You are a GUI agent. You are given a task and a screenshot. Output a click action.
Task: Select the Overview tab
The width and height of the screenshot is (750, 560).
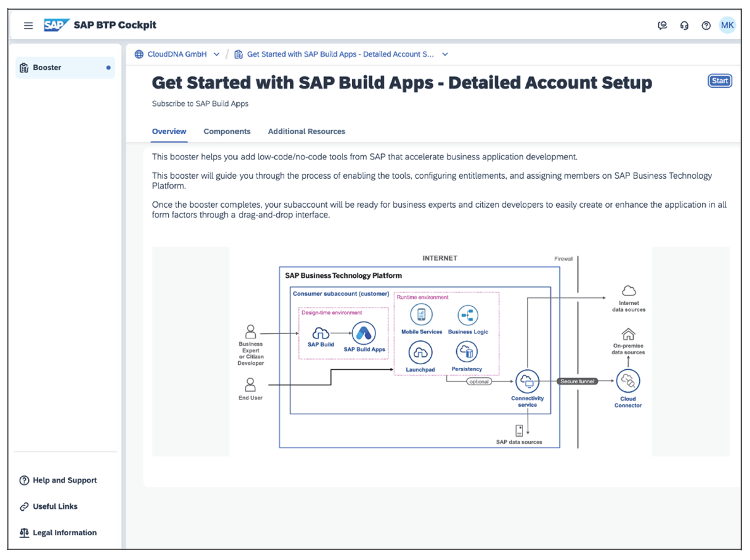point(169,131)
